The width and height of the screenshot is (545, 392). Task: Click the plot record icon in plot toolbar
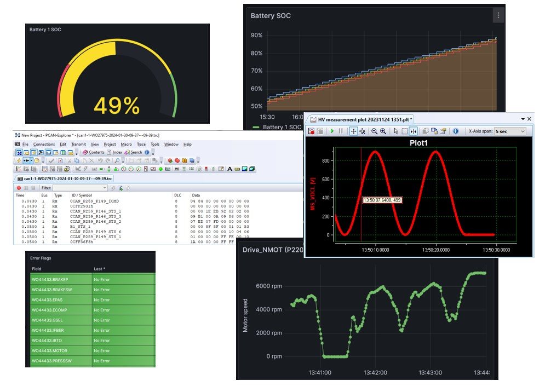point(311,131)
